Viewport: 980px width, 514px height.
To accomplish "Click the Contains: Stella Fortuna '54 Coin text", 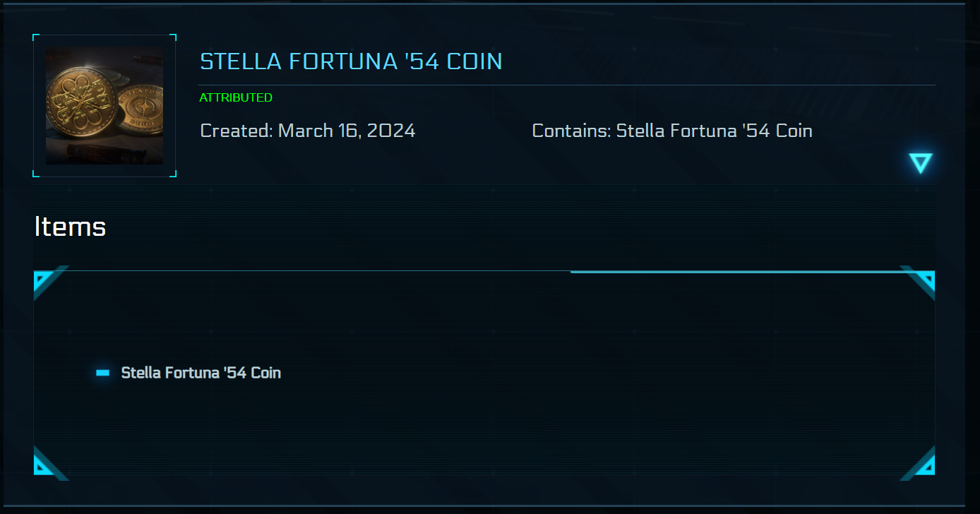I will [x=671, y=131].
